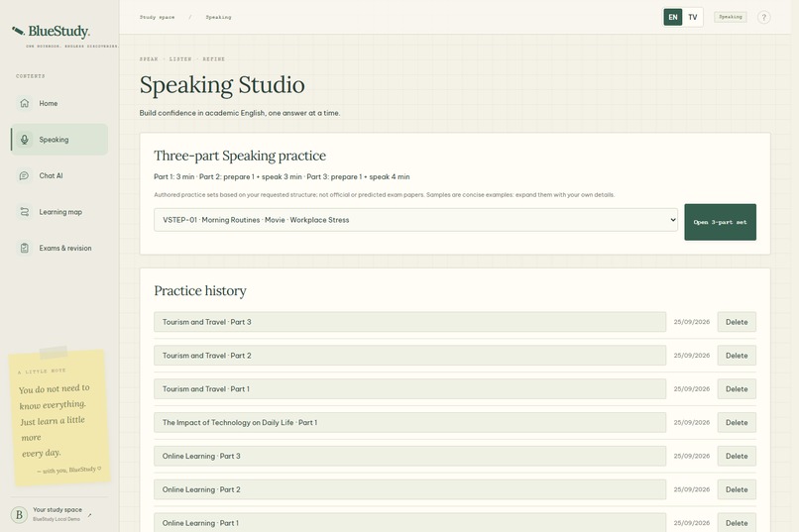Delete Tourism and Travel Part 1 entry
This screenshot has width=799, height=532.
[x=737, y=389]
